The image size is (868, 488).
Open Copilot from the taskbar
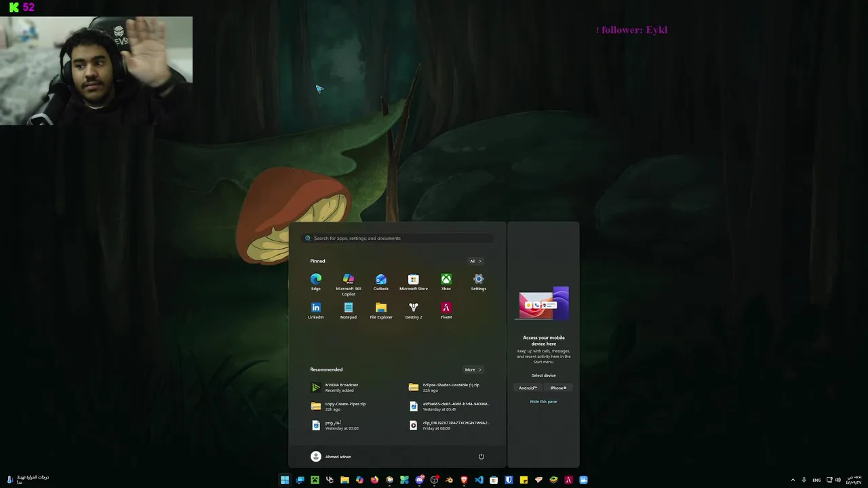pos(359,480)
